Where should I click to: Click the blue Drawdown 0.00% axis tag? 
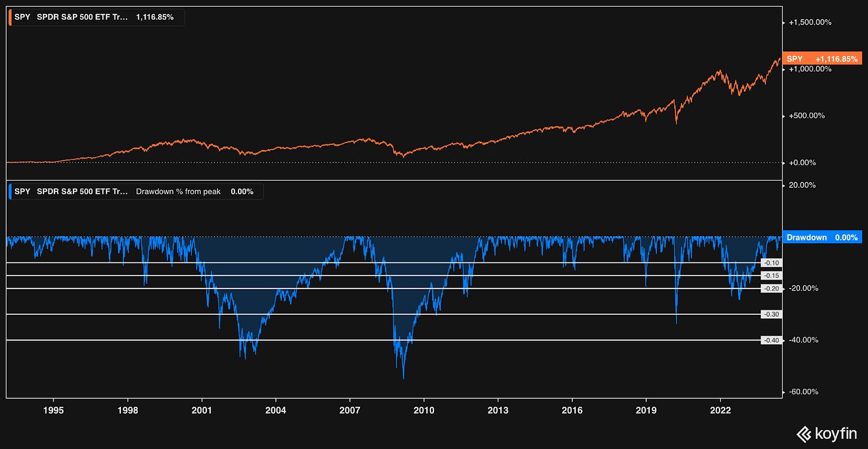pos(821,237)
